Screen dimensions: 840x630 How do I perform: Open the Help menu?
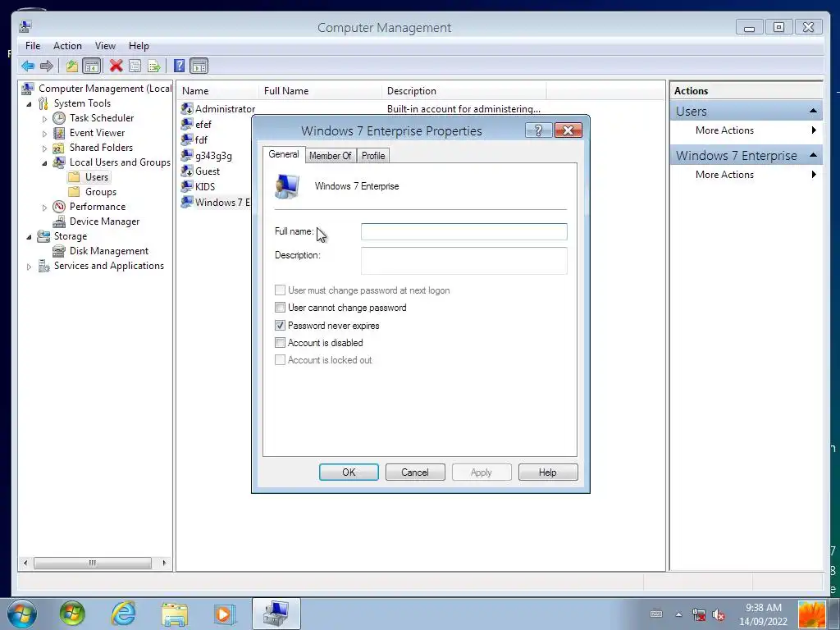click(x=139, y=46)
